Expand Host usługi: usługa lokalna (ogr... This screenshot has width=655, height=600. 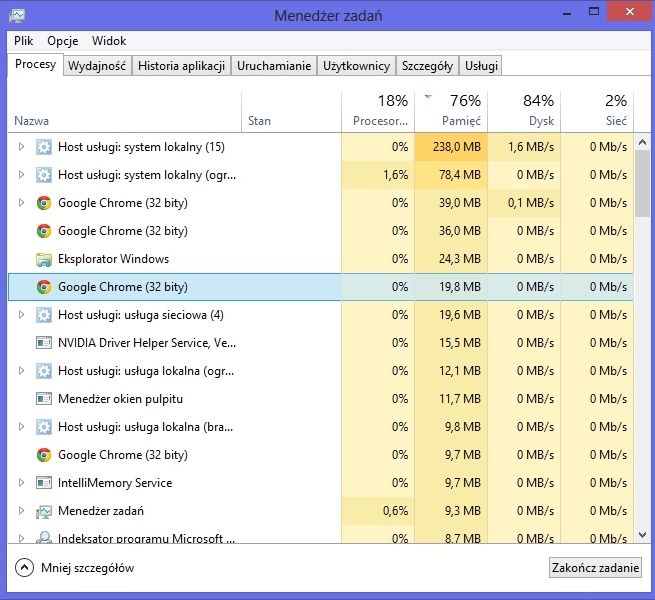(21, 371)
